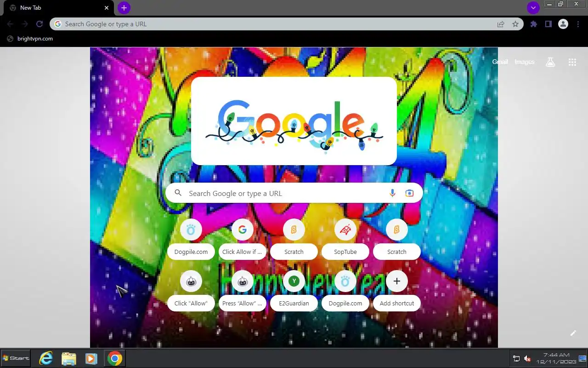Viewport: 588px width, 368px height.
Task: Click the show desktop tray icon
Action: click(582, 358)
